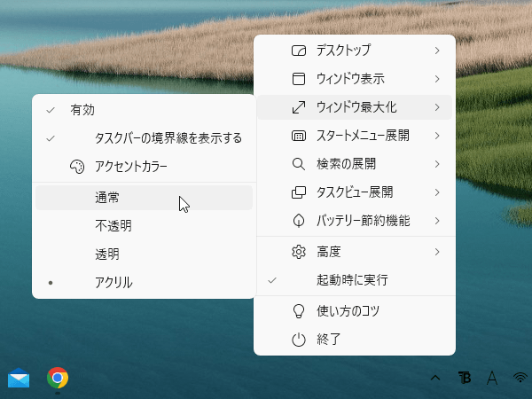
Task: Click the スタートメニュー展開 icon
Action: 299,136
